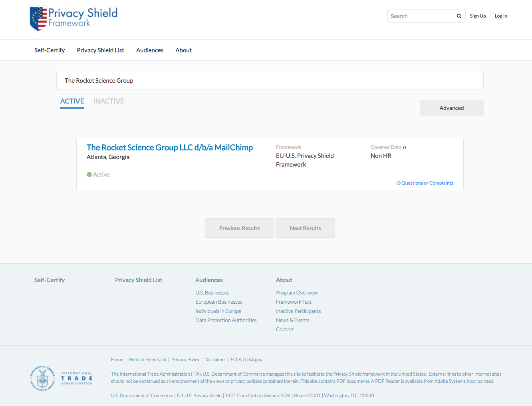Click the footer Home link
The width and height of the screenshot is (532, 406).
[x=117, y=360]
